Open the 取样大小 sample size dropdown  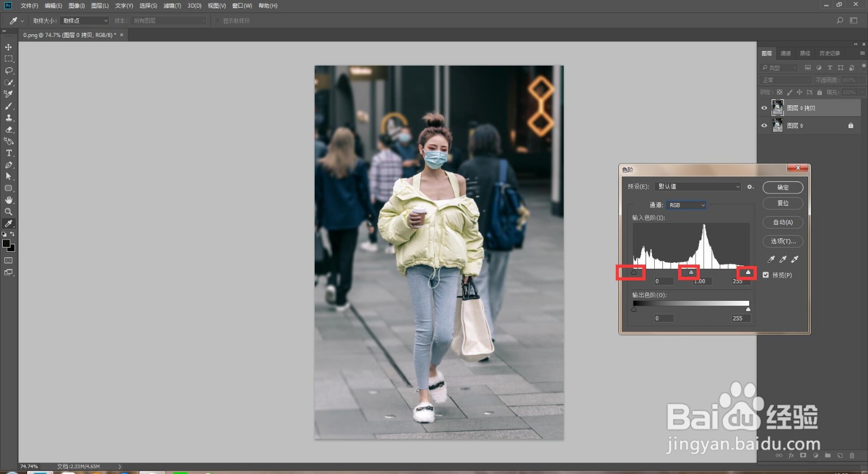click(x=84, y=21)
